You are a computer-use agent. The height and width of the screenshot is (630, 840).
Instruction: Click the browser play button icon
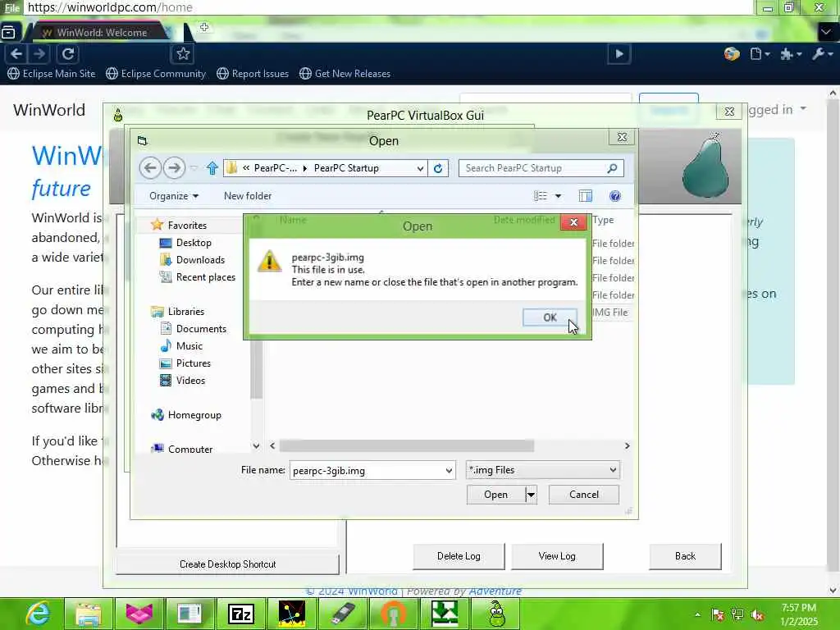coord(619,53)
